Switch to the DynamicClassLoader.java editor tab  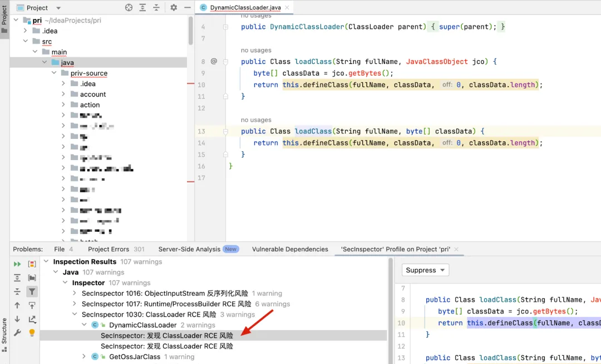(245, 8)
